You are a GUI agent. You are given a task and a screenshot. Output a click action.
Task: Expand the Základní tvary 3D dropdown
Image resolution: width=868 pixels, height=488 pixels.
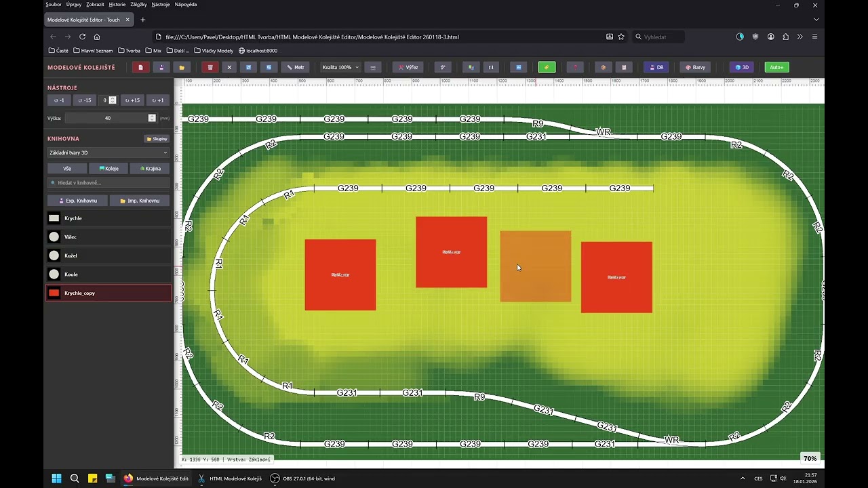(x=108, y=152)
